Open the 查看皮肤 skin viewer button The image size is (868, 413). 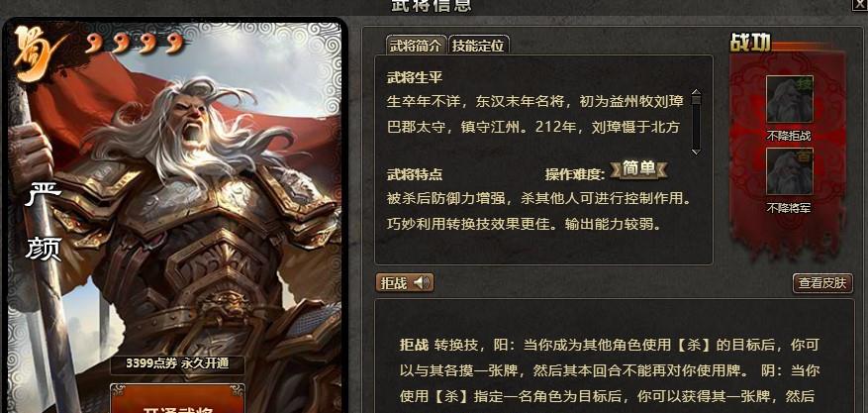pyautogui.click(x=822, y=283)
